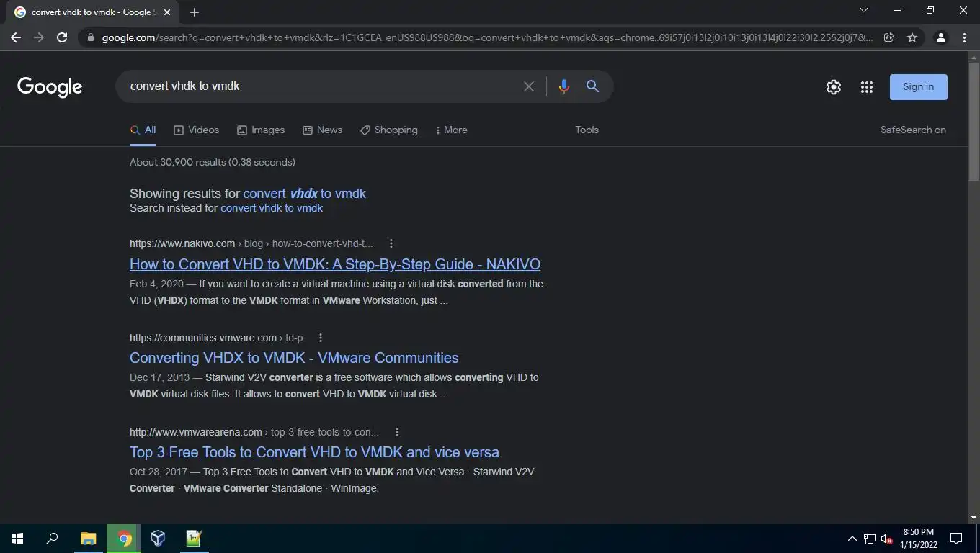
Task: Click the communities.vmware.com URL breadcrumb
Action: (216, 338)
